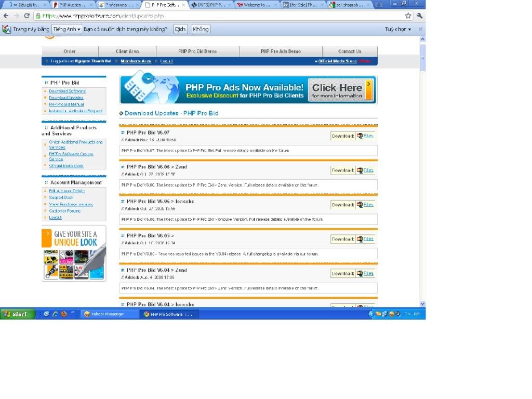Click the Files icon for PHP Pro Bid V6.07

pyautogui.click(x=360, y=136)
